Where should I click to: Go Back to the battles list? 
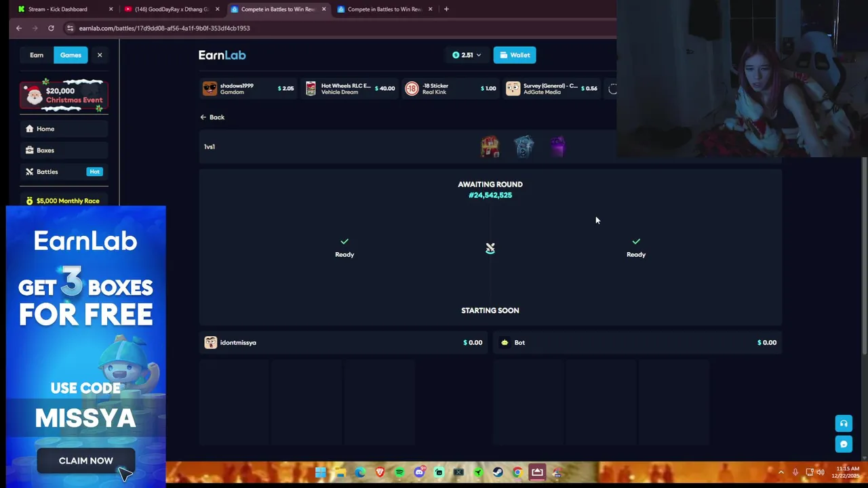point(212,117)
